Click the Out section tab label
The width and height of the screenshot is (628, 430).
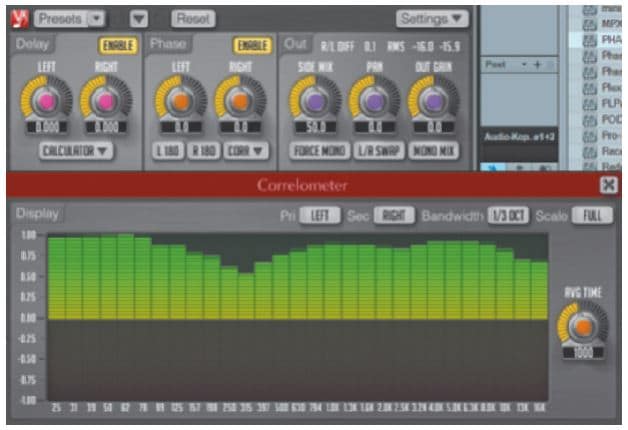tap(295, 44)
